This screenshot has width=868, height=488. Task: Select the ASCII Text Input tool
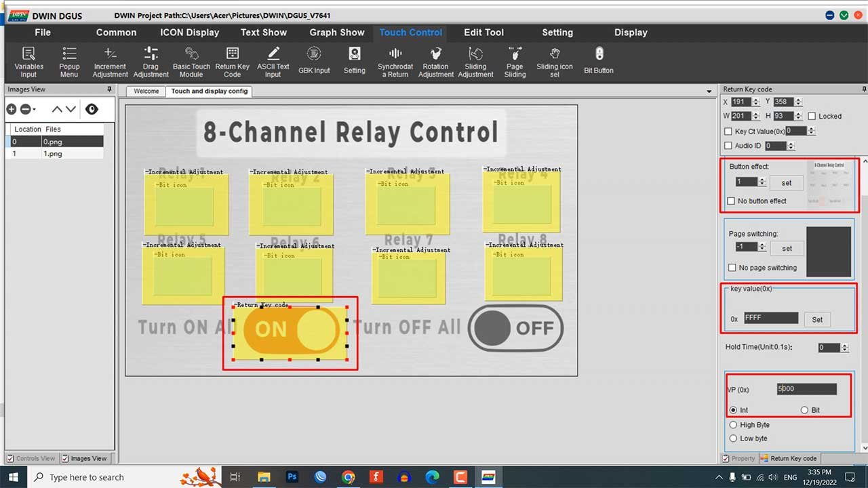coord(273,61)
